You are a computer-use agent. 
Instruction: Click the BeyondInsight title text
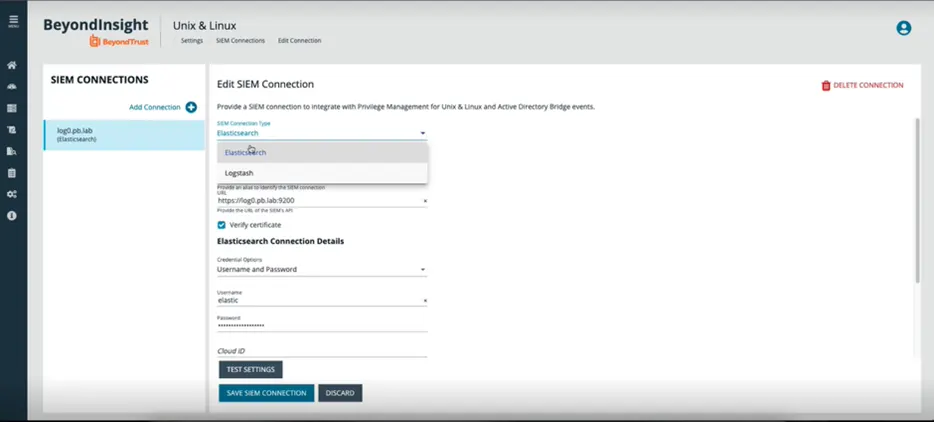coord(95,25)
